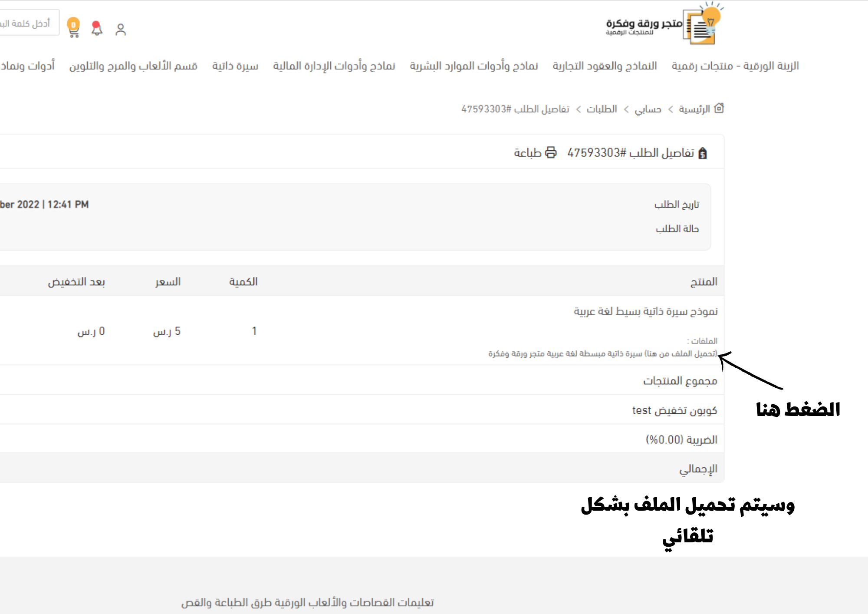
Task: Click the notifications bell icon
Action: pyautogui.click(x=97, y=29)
